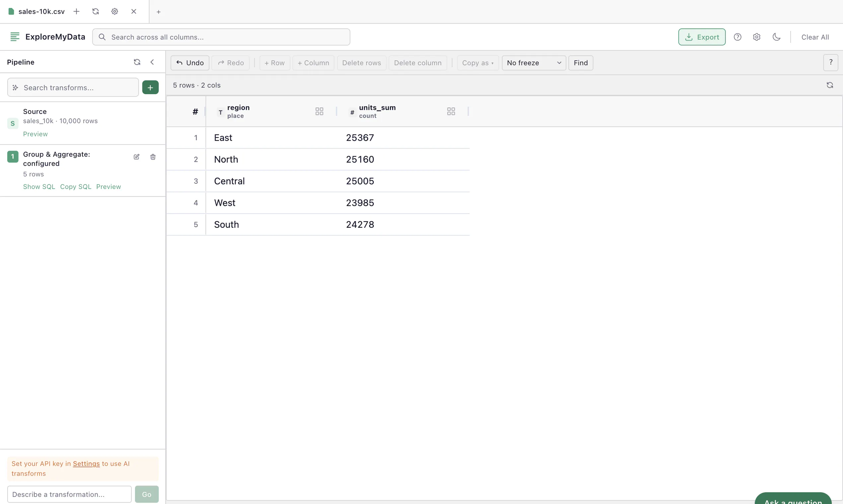Click the search magnifier icon
This screenshot has width=843, height=504.
(x=102, y=37)
